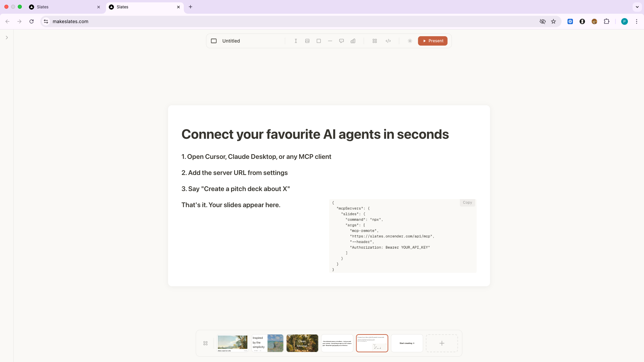Open a new browser tab
Viewport: 644px width, 362px height.
(191, 7)
